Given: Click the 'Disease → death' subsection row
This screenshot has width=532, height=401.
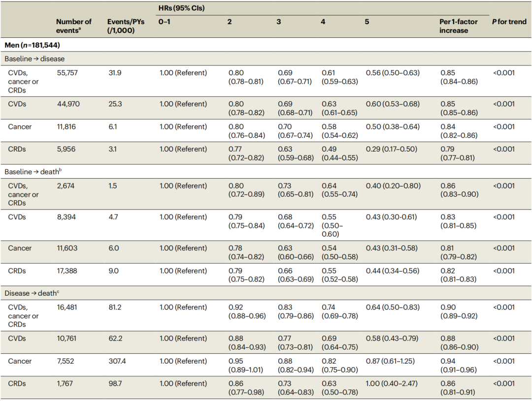Looking at the screenshot, I should tap(32, 293).
